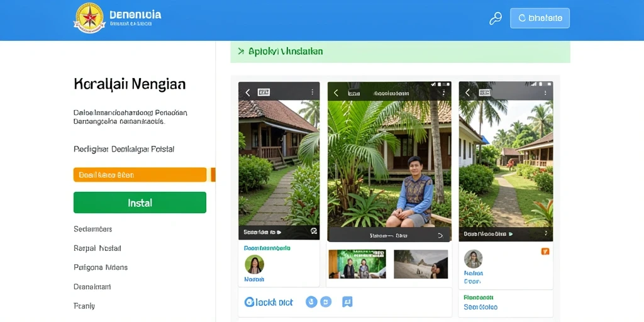This screenshot has width=644, height=322.
Task: Click the boxed label icon in the right phone header
Action: (x=485, y=92)
